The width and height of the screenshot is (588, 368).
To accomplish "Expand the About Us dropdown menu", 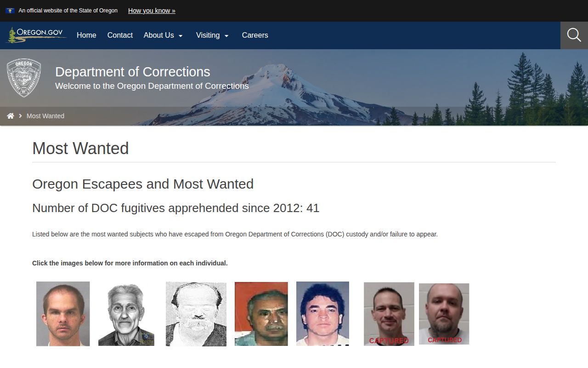I will pos(163,35).
